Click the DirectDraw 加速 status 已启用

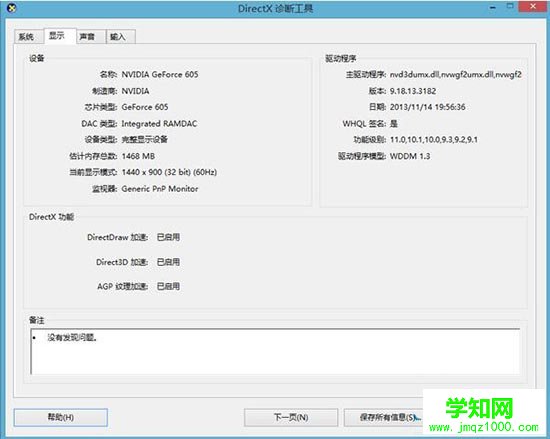168,237
